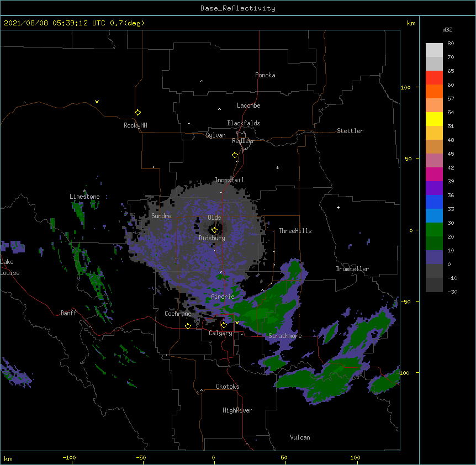
Task: Click the Lacombe city label
Action: pos(248,105)
